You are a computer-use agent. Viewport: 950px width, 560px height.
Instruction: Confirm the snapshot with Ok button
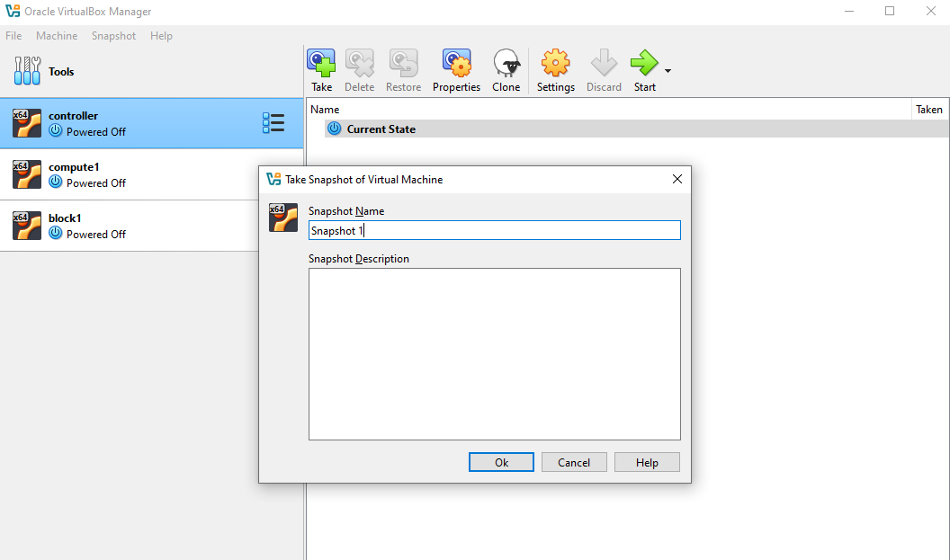[x=501, y=462]
